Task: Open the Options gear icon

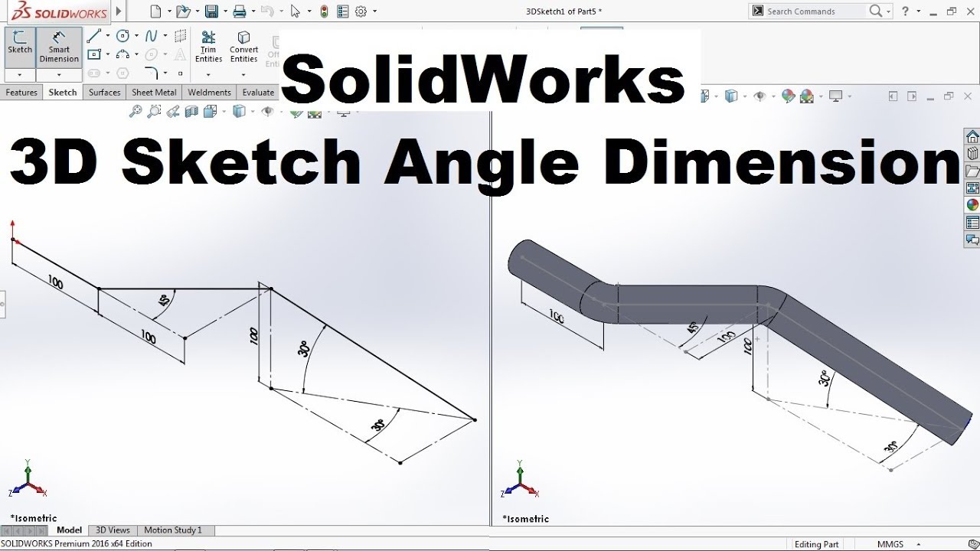Action: 361,11
